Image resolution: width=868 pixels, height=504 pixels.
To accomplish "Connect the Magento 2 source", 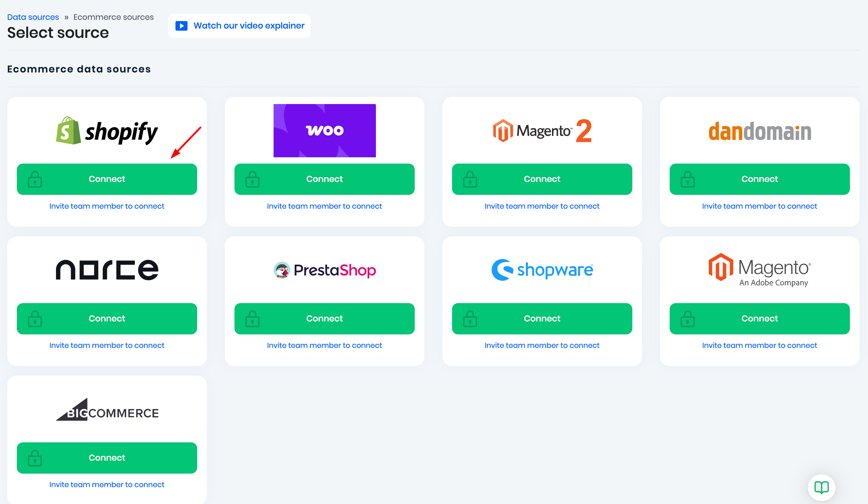I will click(x=542, y=179).
